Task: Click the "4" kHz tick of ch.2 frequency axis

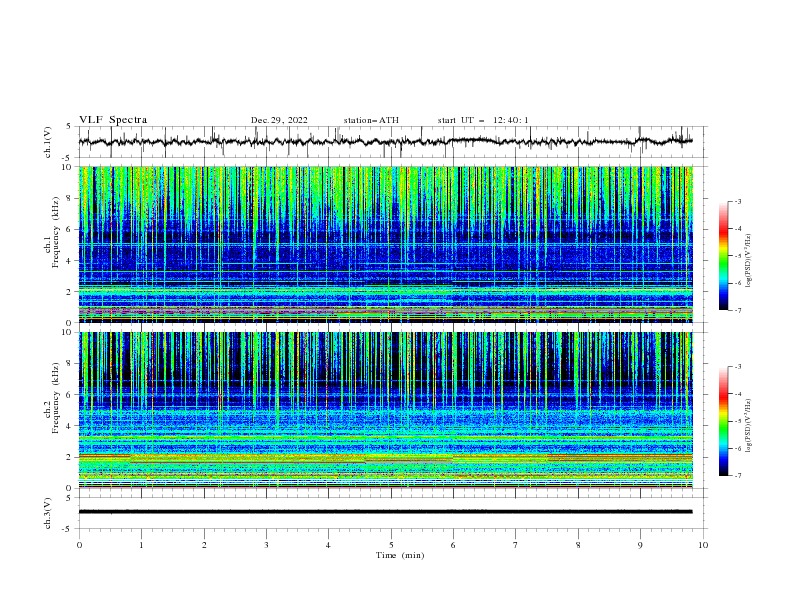Action: (71, 426)
